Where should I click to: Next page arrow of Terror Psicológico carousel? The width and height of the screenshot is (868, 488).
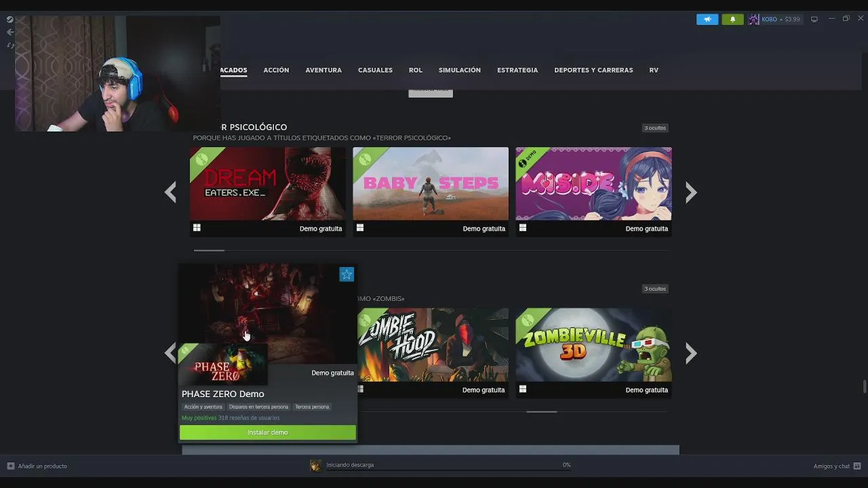tap(691, 192)
